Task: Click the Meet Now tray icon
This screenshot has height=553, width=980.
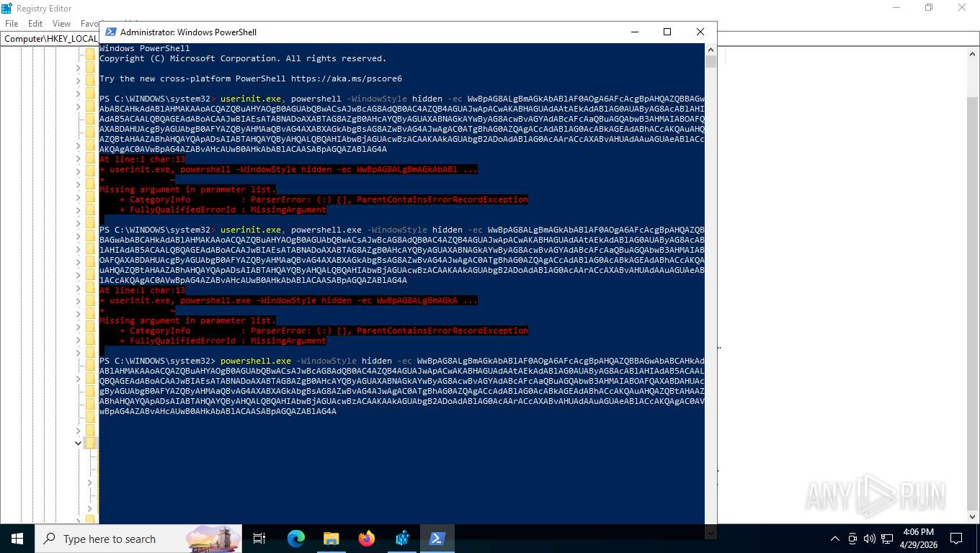Action: [x=852, y=539]
